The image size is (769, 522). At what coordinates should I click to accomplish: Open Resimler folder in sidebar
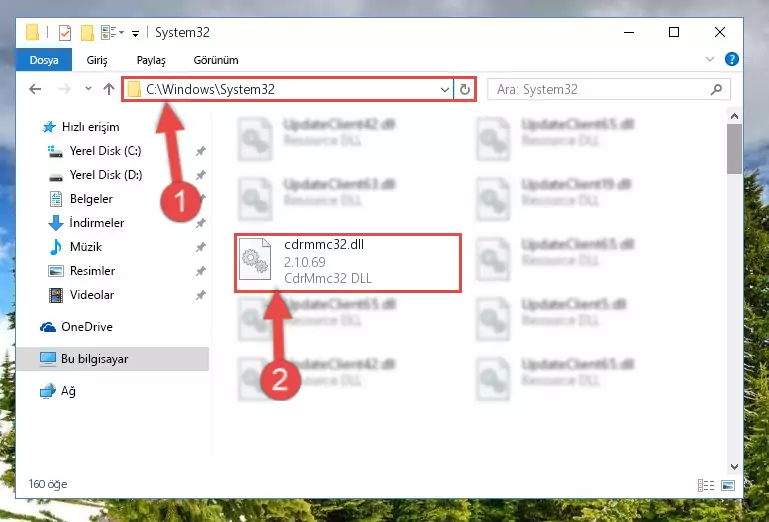[x=81, y=271]
